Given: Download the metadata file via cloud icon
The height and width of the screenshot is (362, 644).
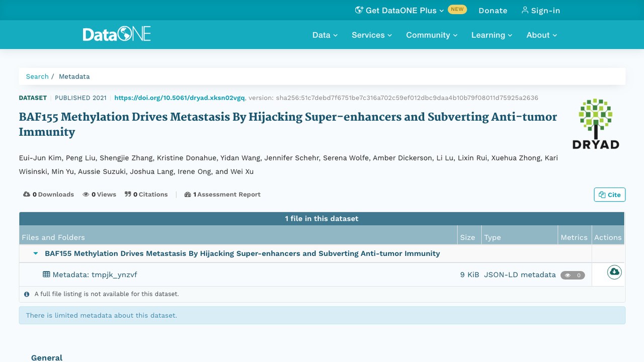Looking at the screenshot, I should (x=614, y=272).
